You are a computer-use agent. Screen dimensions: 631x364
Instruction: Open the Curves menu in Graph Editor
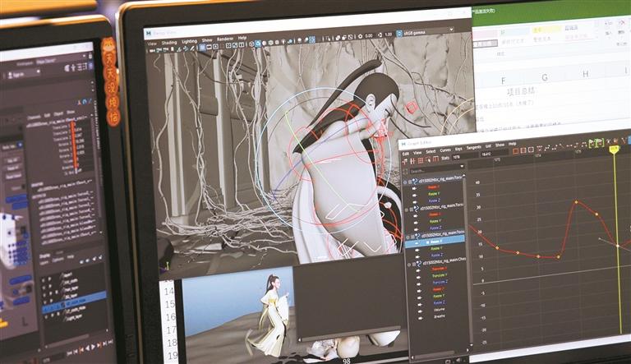[x=445, y=150]
